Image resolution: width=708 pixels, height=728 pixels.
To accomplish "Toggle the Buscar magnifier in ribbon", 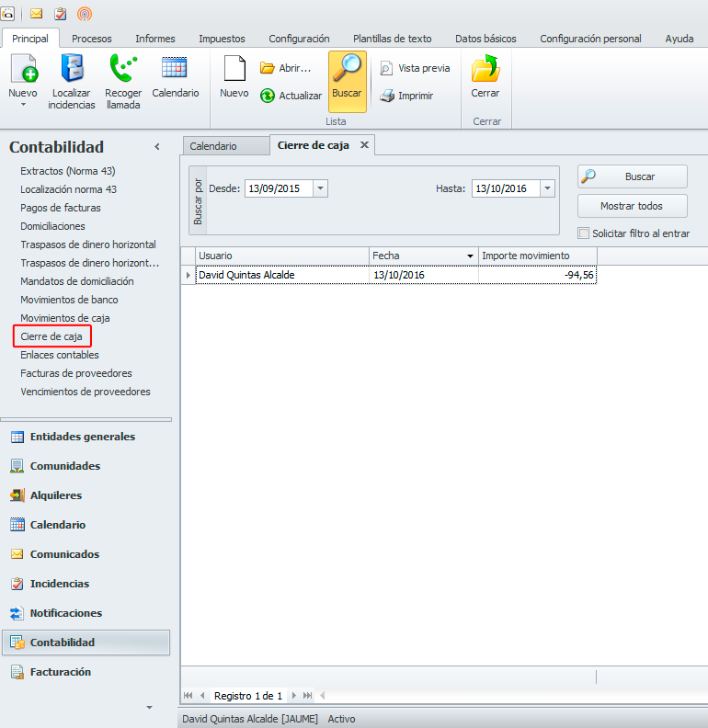I will point(347,81).
